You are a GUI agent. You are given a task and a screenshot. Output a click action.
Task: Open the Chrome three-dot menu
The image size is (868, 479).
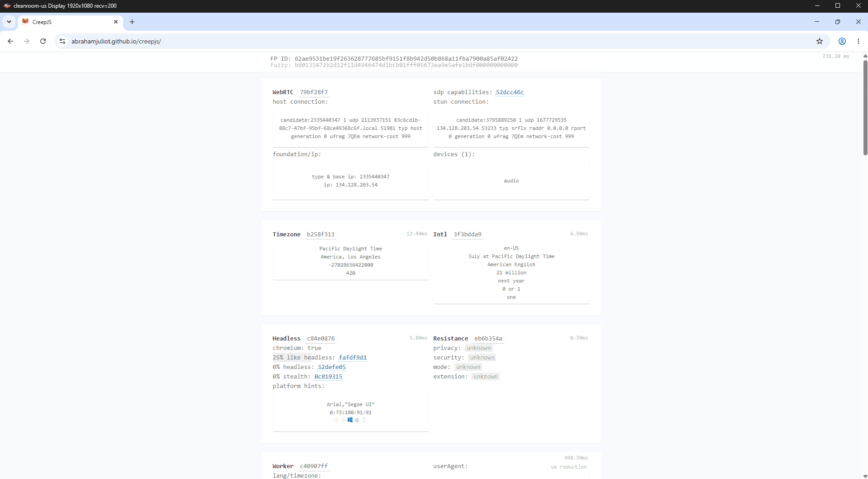pyautogui.click(x=858, y=41)
